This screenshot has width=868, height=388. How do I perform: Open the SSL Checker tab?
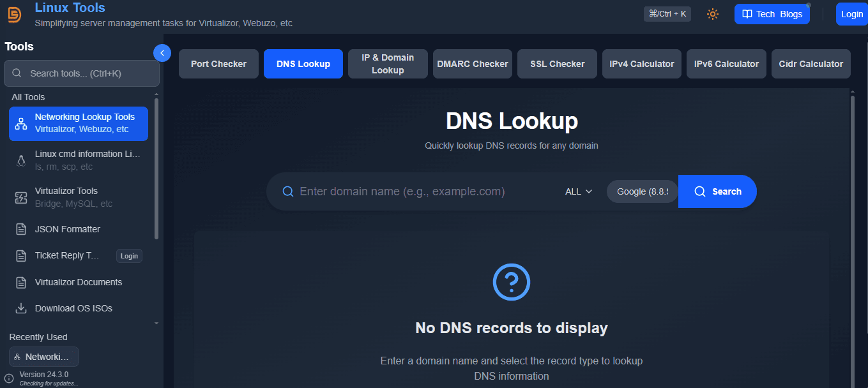tap(557, 64)
